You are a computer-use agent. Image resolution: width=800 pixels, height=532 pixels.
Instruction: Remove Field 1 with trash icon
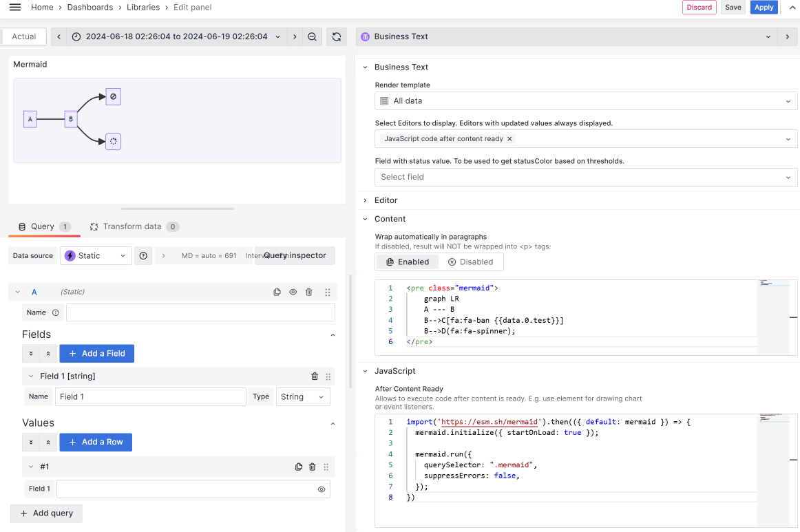315,376
